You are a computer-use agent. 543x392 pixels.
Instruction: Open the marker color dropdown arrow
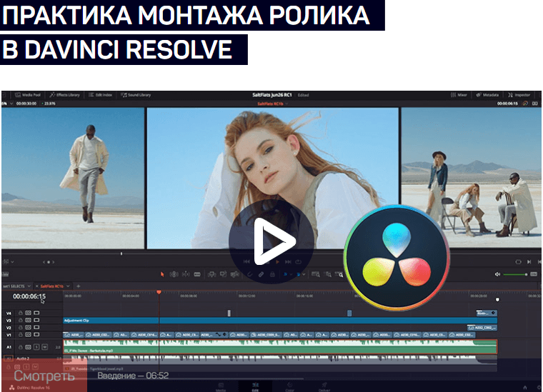point(304,274)
